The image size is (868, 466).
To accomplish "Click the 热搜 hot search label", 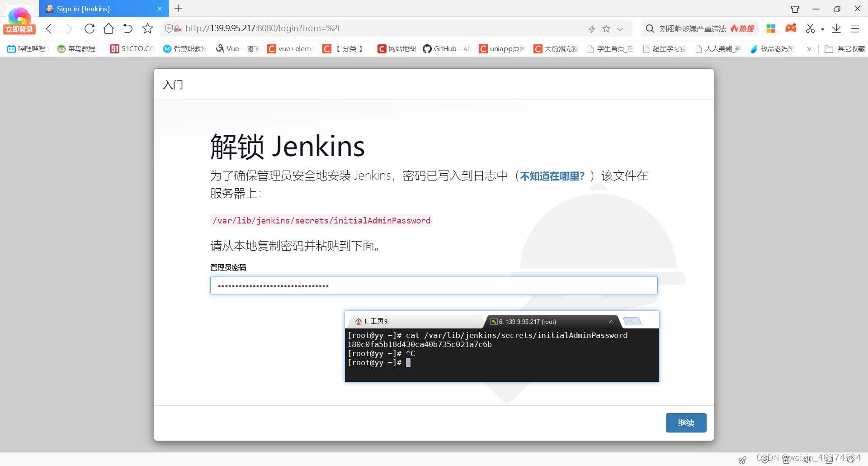I will 742,29.
